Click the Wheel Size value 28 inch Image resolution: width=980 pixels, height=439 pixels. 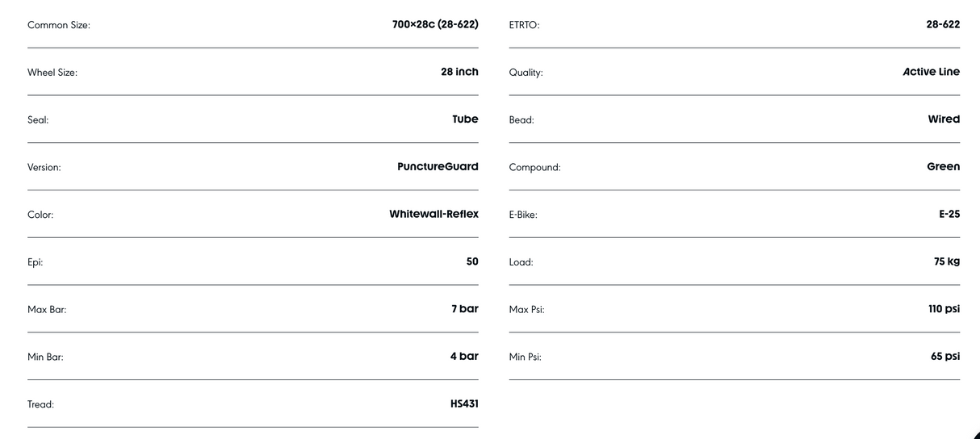click(x=459, y=72)
